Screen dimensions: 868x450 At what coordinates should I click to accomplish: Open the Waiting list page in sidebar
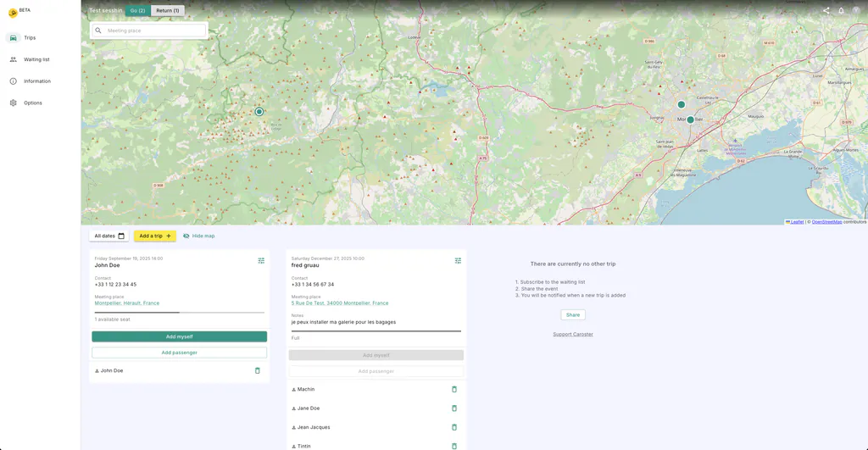pos(36,59)
